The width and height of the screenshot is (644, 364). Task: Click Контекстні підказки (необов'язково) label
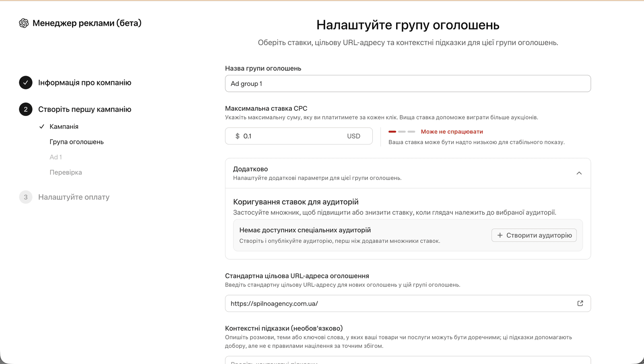(x=284, y=328)
